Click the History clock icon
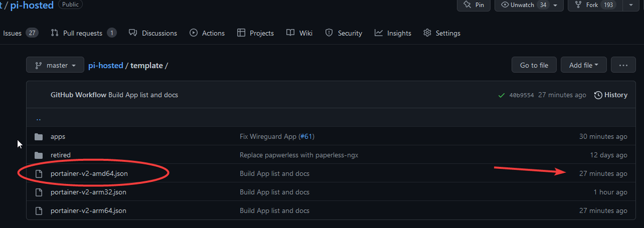The height and width of the screenshot is (228, 644). point(598,95)
